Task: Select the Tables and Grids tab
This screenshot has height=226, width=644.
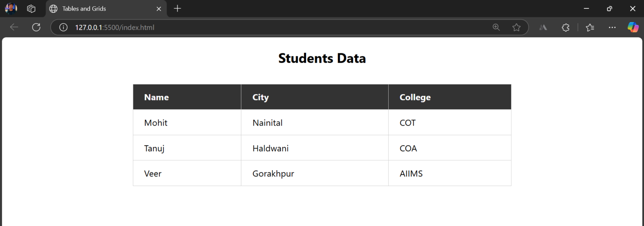Action: pos(96,8)
